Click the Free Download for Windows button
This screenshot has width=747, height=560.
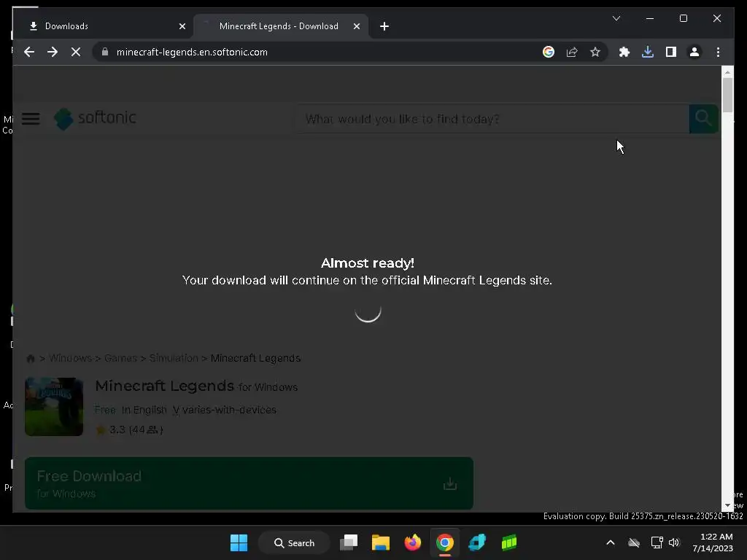[249, 483]
